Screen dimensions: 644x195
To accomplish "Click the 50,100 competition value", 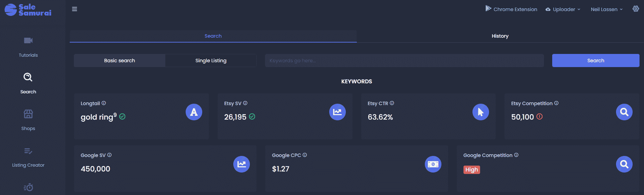I will click(x=523, y=117).
